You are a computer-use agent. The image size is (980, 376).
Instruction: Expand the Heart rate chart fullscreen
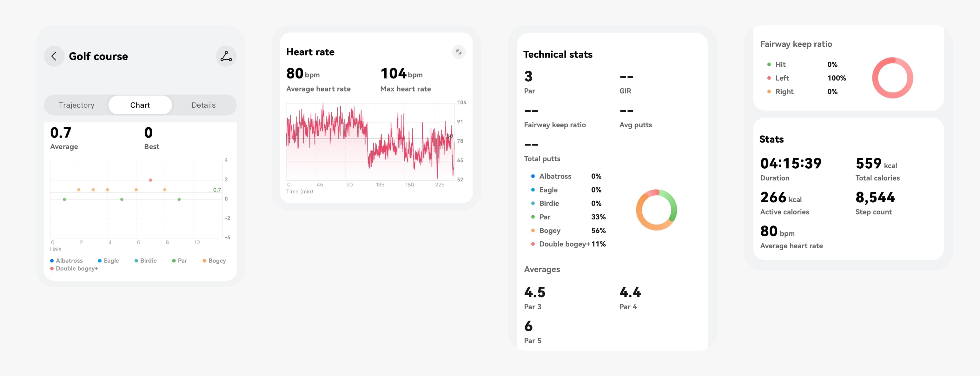459,52
